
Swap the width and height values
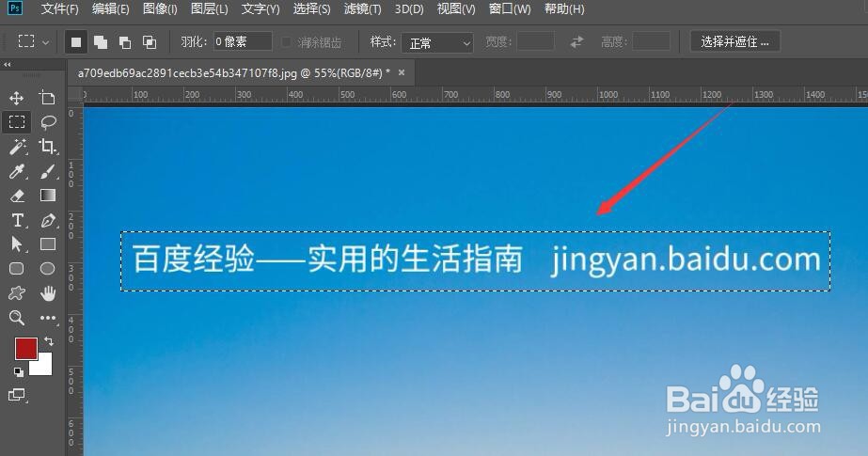coord(576,41)
